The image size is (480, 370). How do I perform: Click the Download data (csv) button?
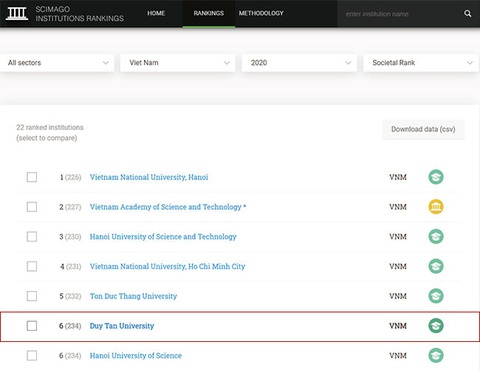(x=423, y=129)
